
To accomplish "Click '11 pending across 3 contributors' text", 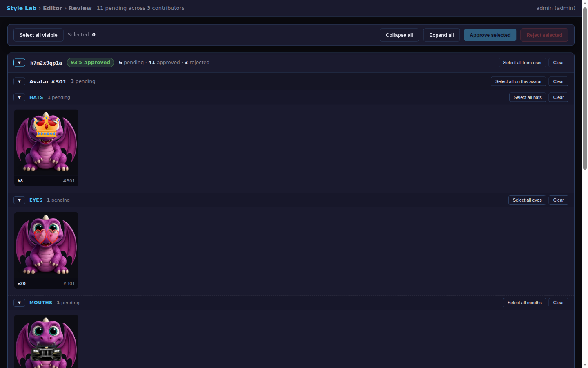I will click(140, 8).
